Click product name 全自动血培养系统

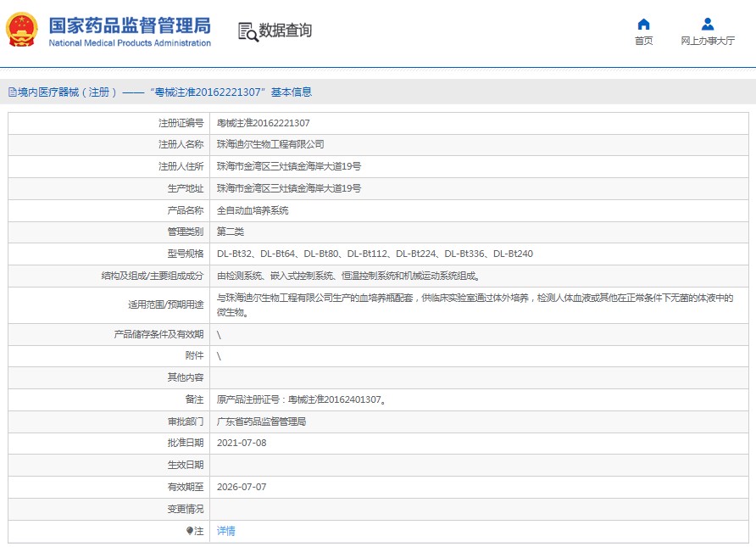pos(253,210)
